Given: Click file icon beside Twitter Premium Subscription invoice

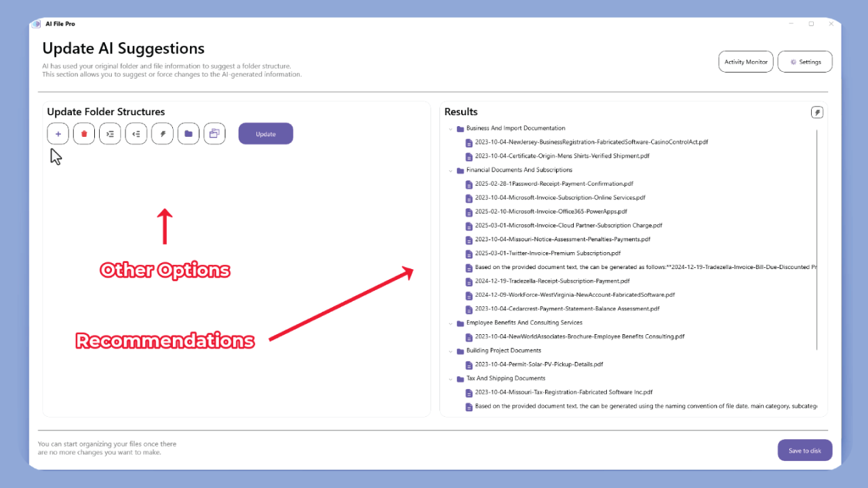Looking at the screenshot, I should 469,254.
